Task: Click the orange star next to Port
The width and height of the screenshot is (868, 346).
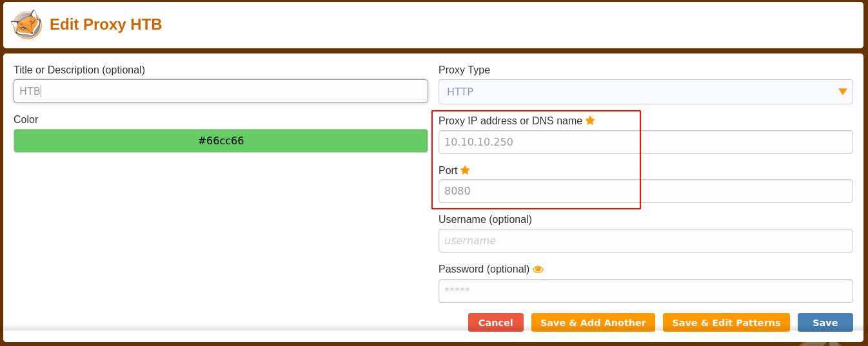Action: pyautogui.click(x=465, y=170)
